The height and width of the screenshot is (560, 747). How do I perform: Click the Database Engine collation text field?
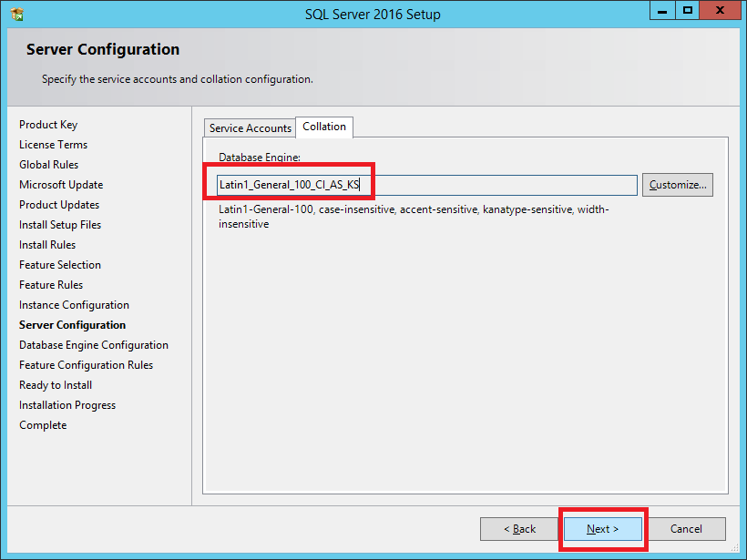coord(426,185)
